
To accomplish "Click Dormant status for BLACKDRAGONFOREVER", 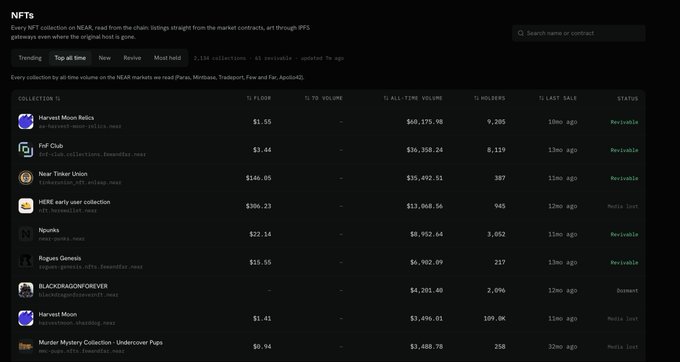I will pos(628,291).
